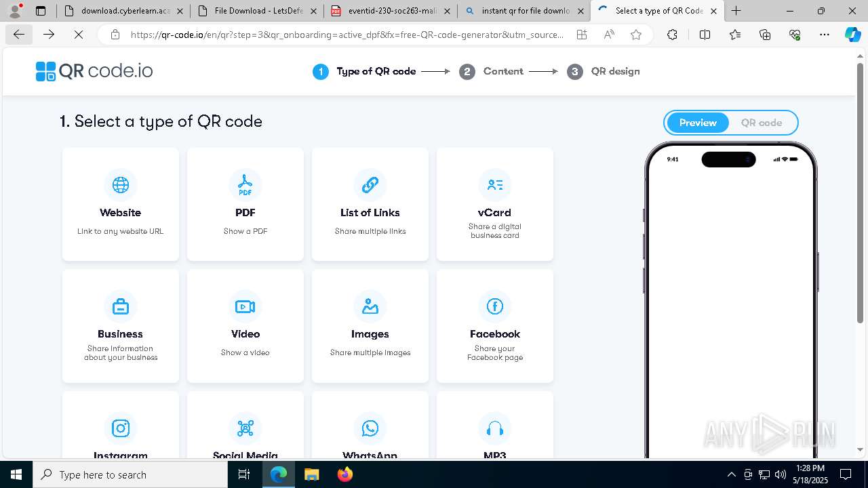Viewport: 868px width, 488px height.
Task: Switch to download.cyberlearn tab
Action: tap(123, 11)
